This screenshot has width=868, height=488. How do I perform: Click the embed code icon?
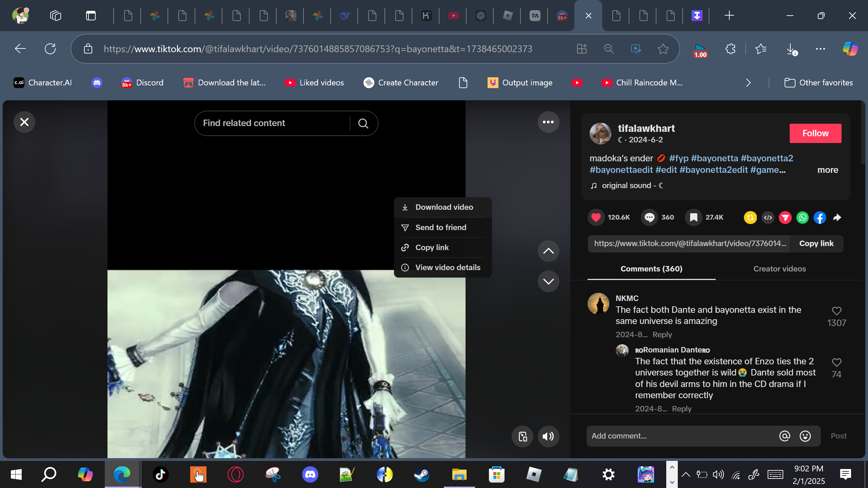(768, 218)
